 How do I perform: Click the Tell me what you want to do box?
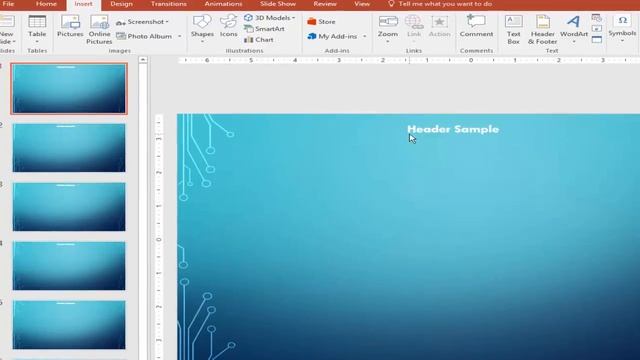pos(440,4)
